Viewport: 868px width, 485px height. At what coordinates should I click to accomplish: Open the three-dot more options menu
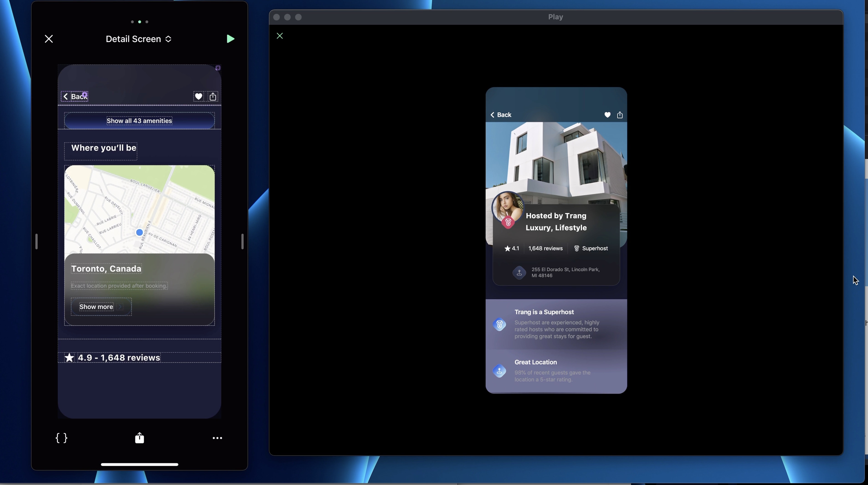point(217,438)
